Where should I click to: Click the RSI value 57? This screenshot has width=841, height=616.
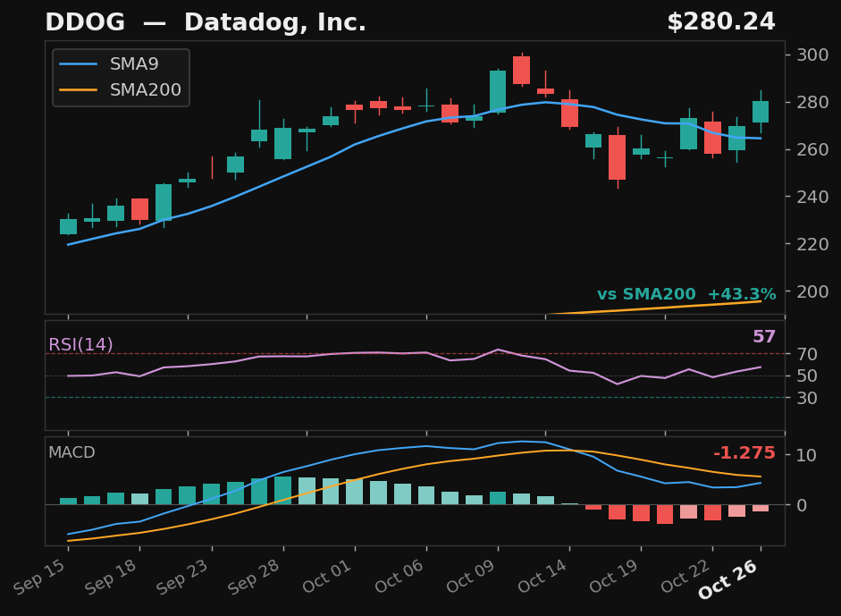click(764, 336)
